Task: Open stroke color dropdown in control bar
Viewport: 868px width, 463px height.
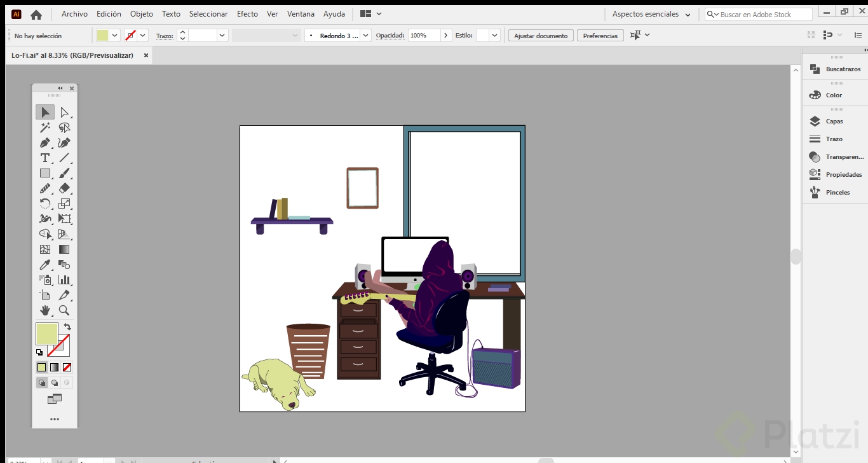Action: tap(143, 36)
